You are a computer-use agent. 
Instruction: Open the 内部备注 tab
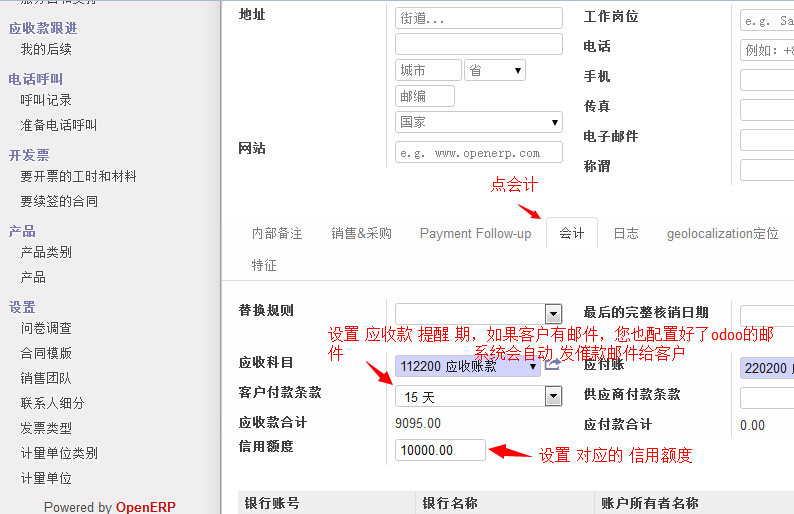277,233
